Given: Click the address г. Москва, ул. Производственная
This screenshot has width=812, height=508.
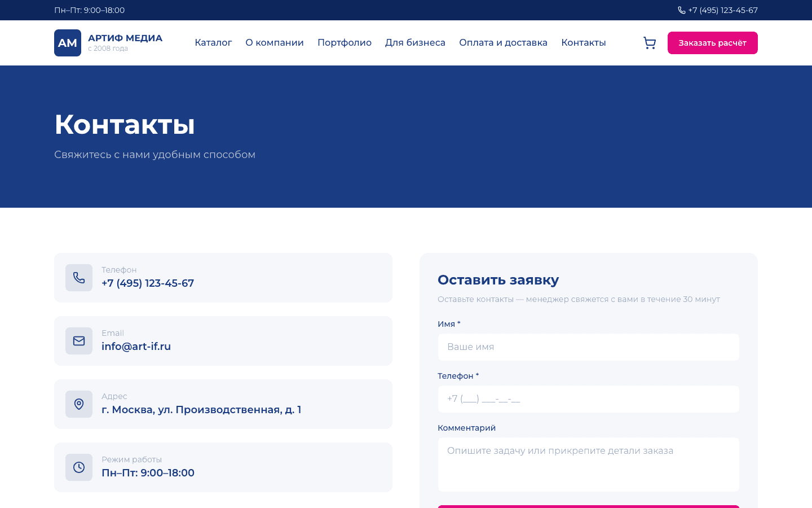Looking at the screenshot, I should pyautogui.click(x=201, y=410).
